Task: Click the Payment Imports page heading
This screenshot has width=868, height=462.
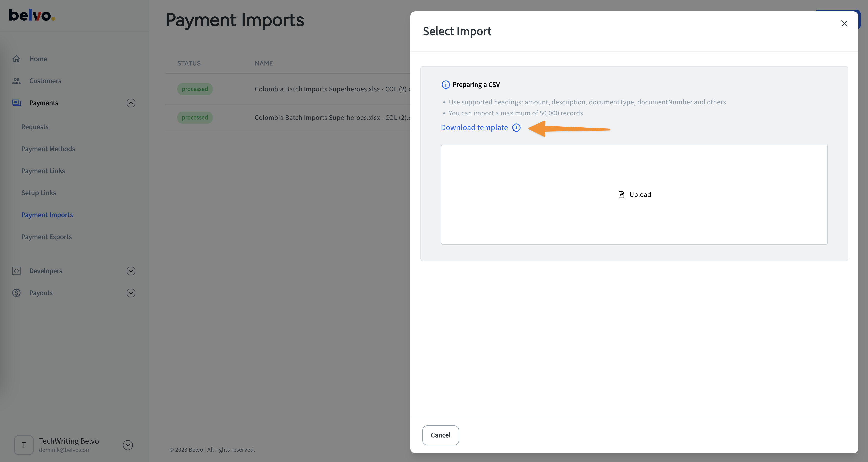Action: coord(235,20)
